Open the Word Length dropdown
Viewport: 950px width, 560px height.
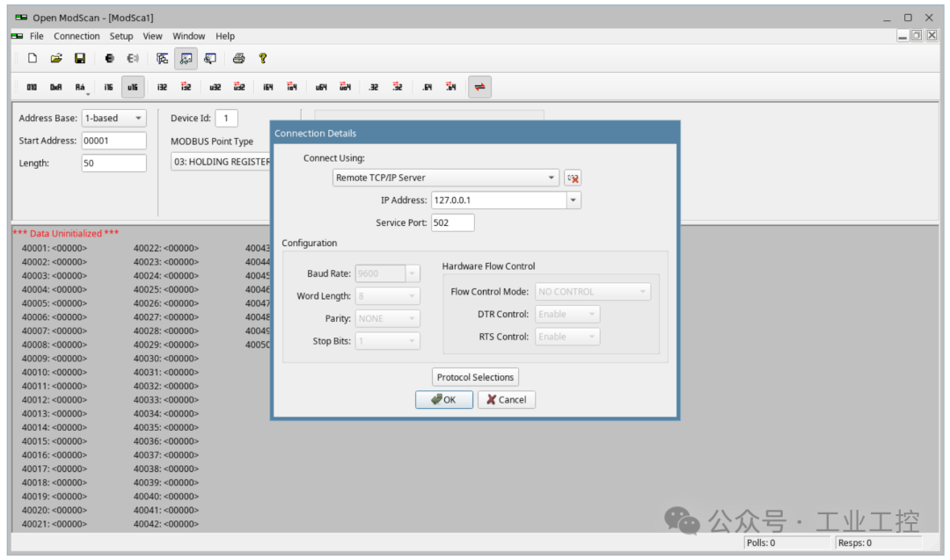point(387,296)
